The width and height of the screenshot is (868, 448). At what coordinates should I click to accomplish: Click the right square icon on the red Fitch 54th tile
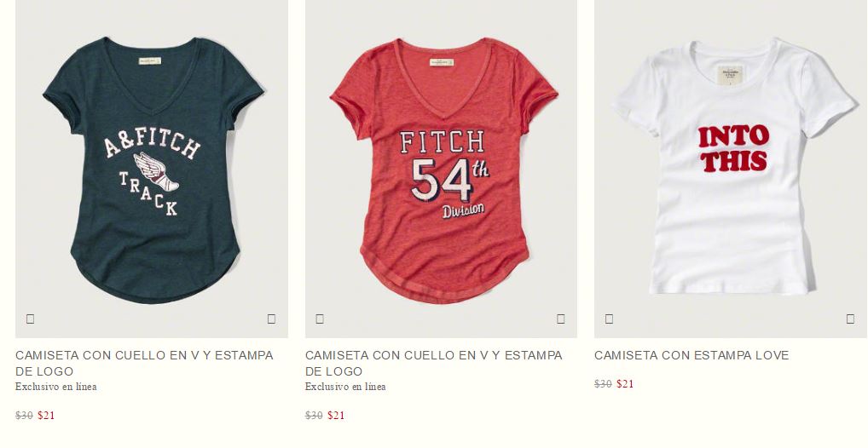[x=561, y=319]
